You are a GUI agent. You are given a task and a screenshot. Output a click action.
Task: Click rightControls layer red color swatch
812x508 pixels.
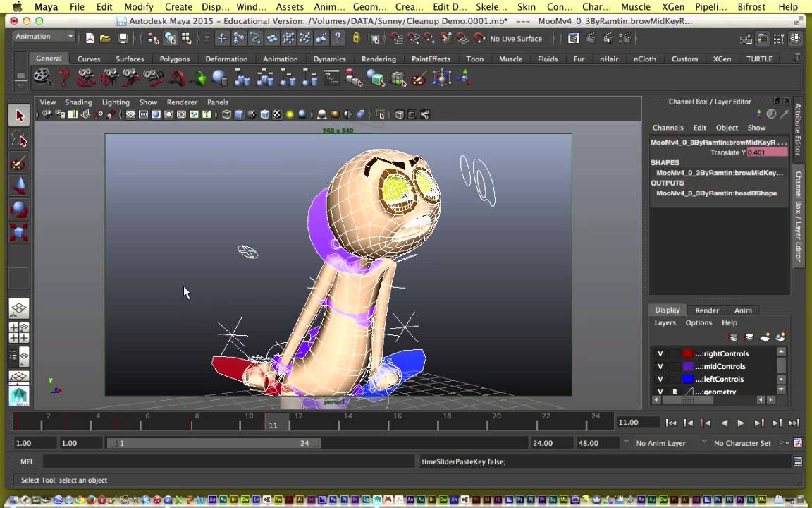coord(688,353)
